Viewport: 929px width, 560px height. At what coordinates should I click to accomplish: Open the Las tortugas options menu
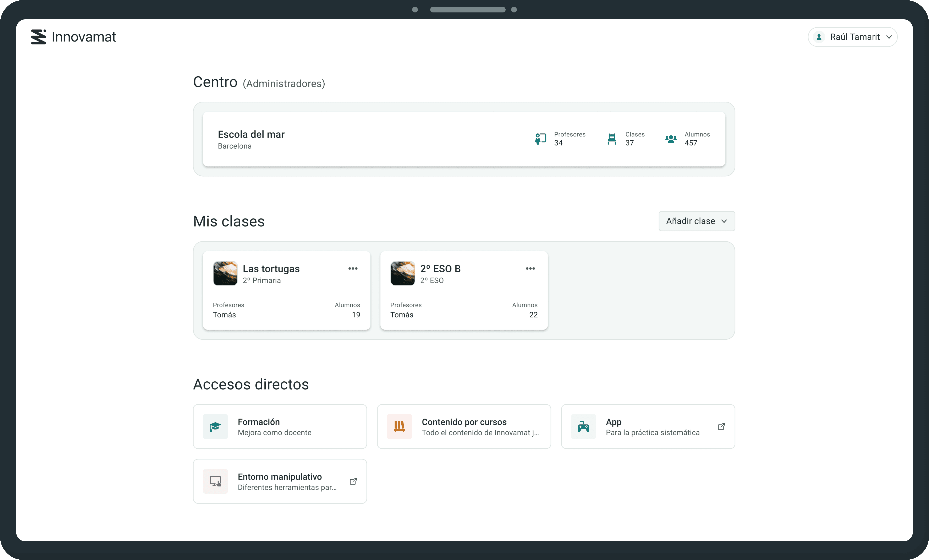click(353, 269)
